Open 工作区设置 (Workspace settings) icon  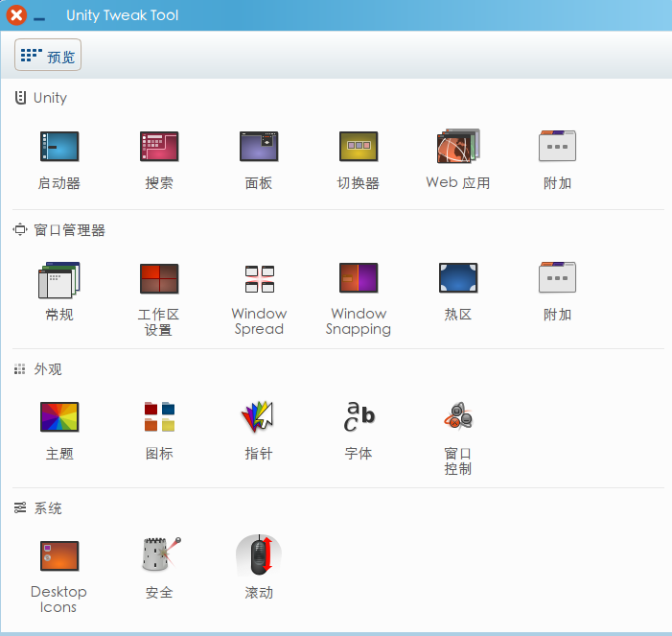[x=159, y=279]
